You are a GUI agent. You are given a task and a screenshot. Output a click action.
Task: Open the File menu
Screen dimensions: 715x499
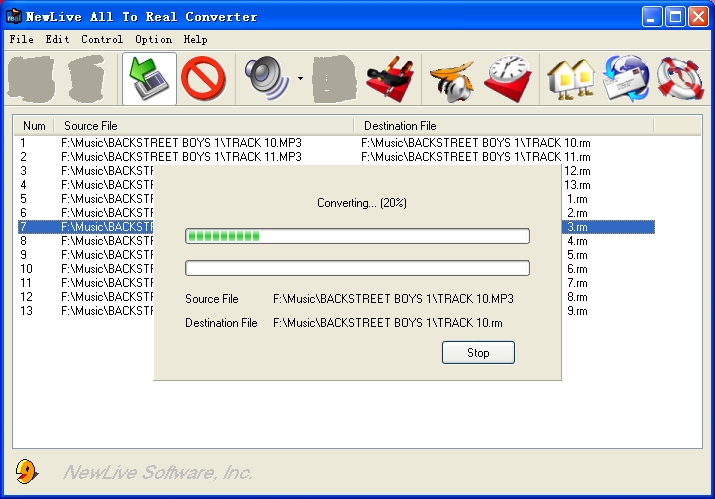click(x=21, y=39)
